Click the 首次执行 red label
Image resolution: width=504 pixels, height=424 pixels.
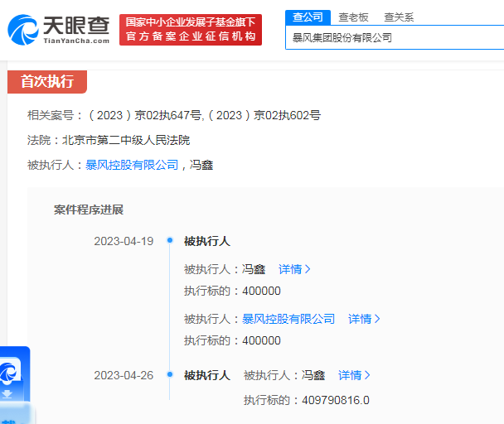pos(47,82)
